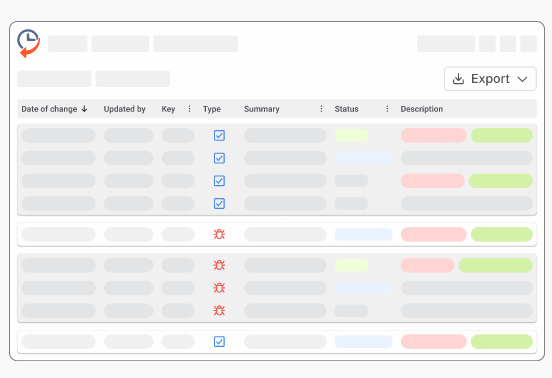Click the Updated by column header
Viewport: 552px width, 378px height.
pyautogui.click(x=125, y=109)
